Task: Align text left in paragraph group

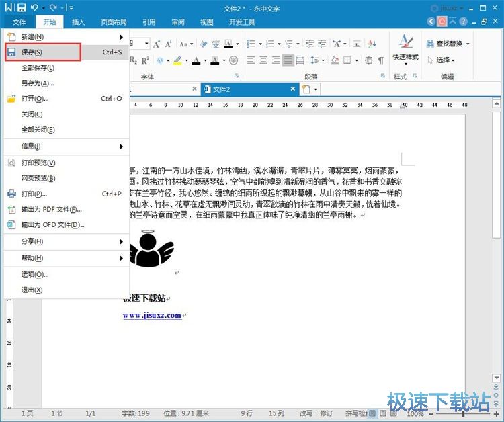Action: [251, 60]
